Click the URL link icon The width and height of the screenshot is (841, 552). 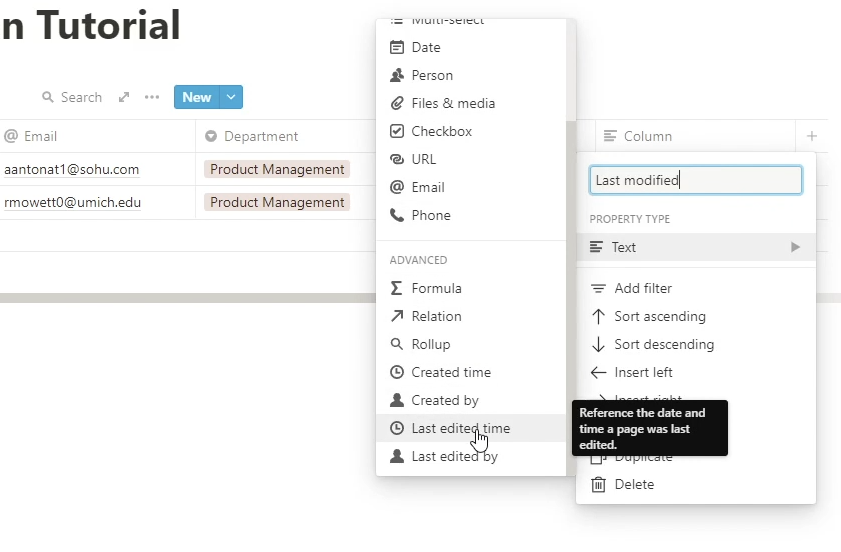coord(397,159)
